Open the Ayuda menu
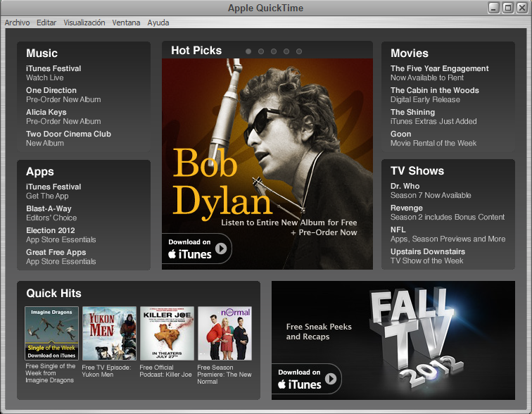Screen dimensions: 532x414 click(158, 23)
